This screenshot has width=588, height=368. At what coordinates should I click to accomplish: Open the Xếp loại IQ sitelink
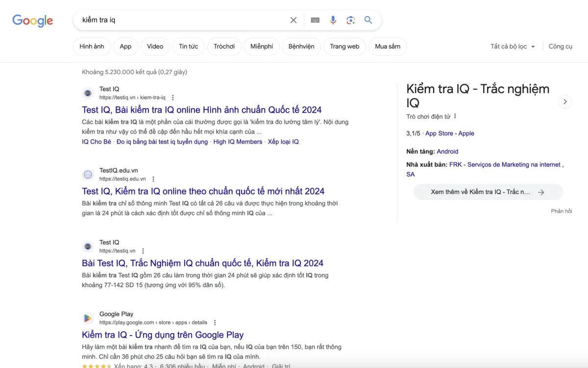point(283,142)
